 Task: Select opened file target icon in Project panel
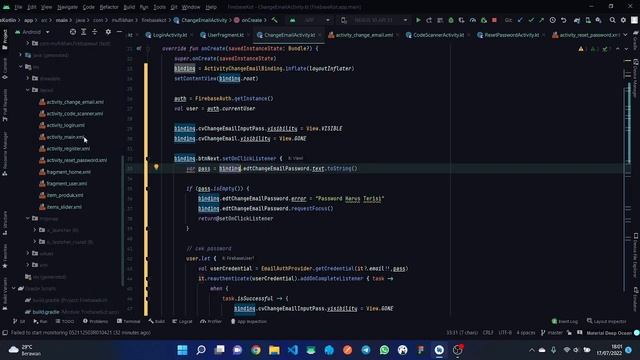click(x=73, y=32)
